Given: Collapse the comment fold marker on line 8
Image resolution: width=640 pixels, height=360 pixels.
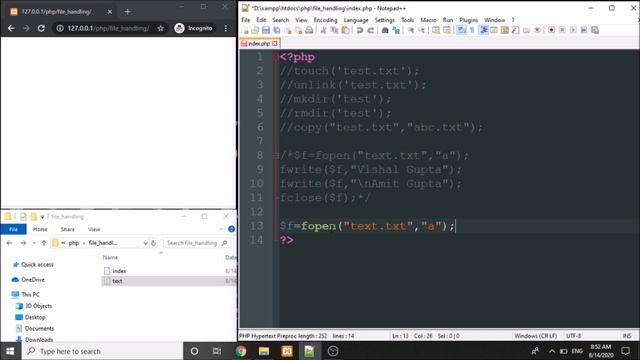Looking at the screenshot, I should click(x=276, y=155).
